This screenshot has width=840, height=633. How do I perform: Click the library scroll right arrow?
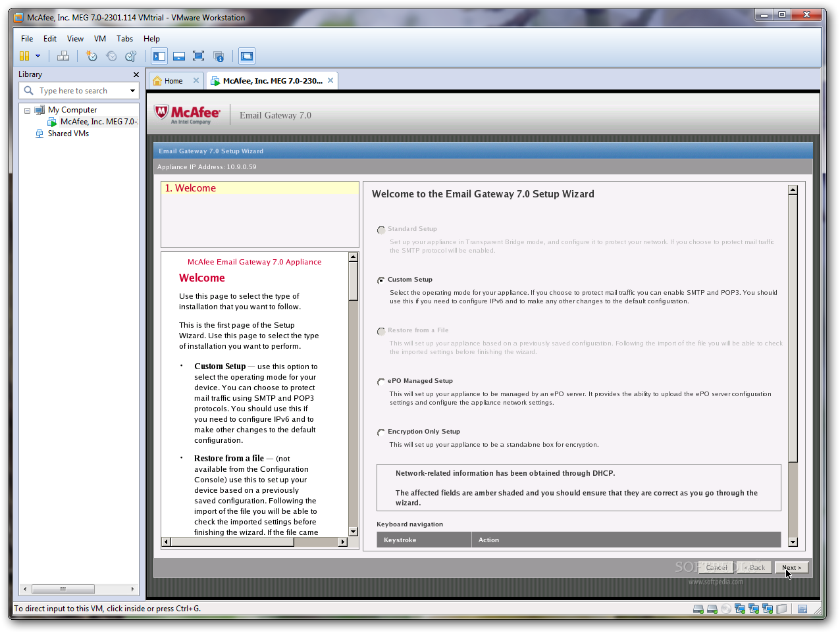tap(132, 590)
